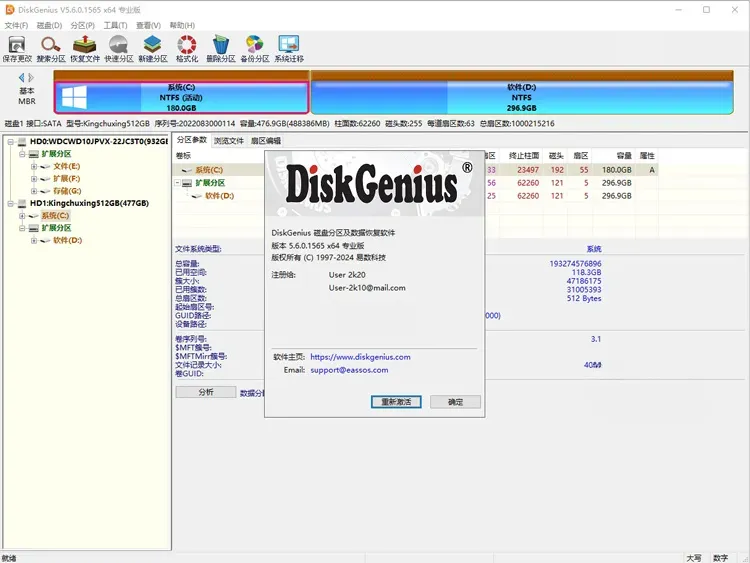Open the 分区(P) menu
750x563 pixels.
(82, 25)
